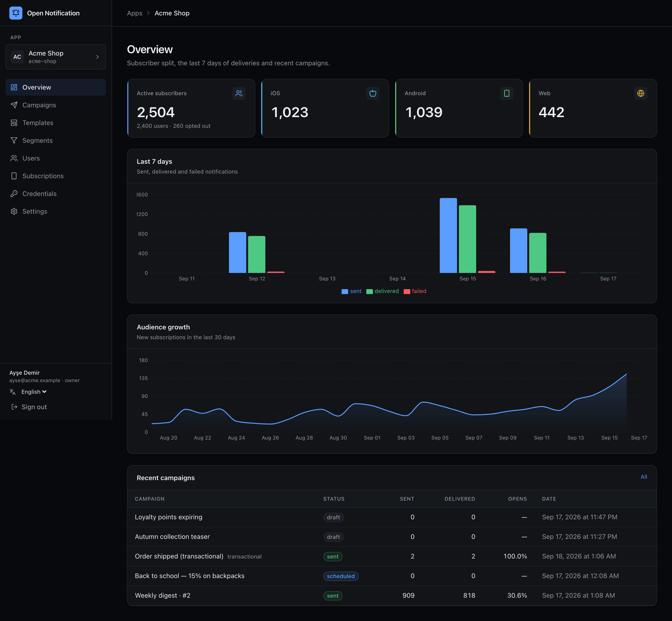Navigate to Subscriptions page
Image resolution: width=672 pixels, height=621 pixels.
click(56, 176)
